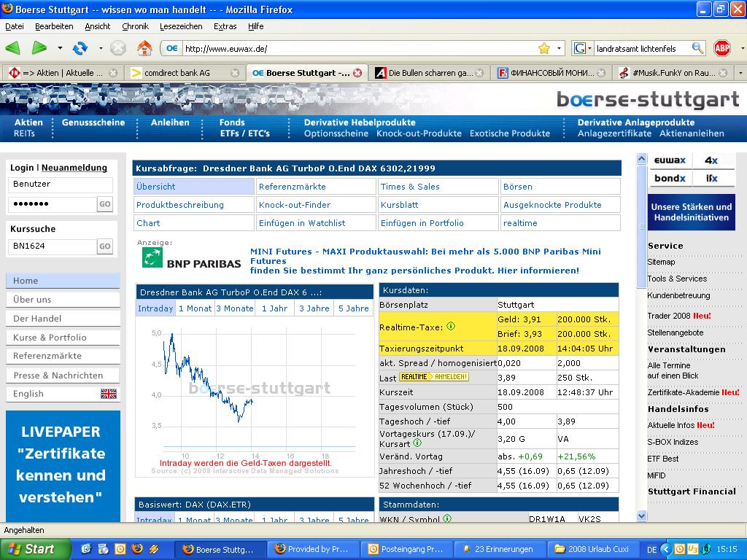Open Optionsscheine in the navigation bar
This screenshot has width=747, height=560.
336,134
